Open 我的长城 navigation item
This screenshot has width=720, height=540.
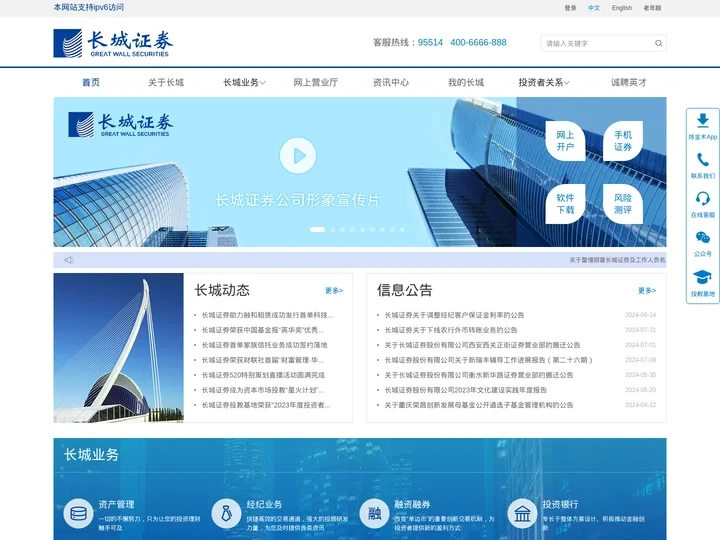point(466,83)
